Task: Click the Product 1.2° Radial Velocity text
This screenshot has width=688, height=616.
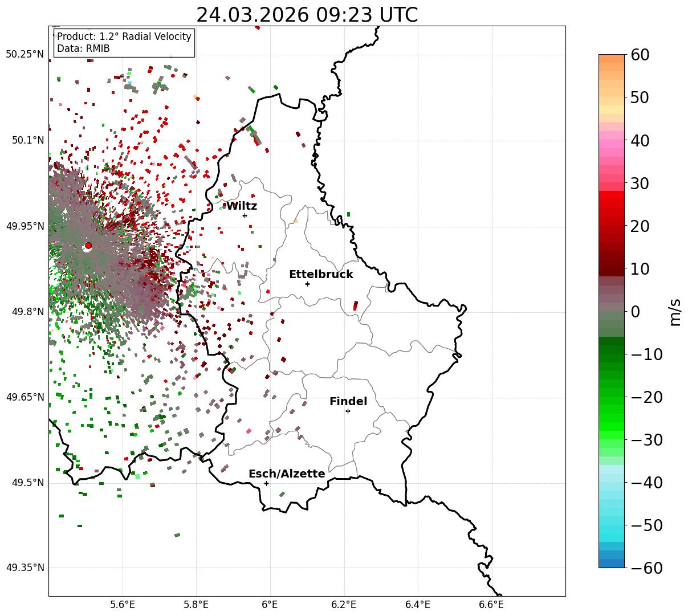Action: [x=124, y=36]
